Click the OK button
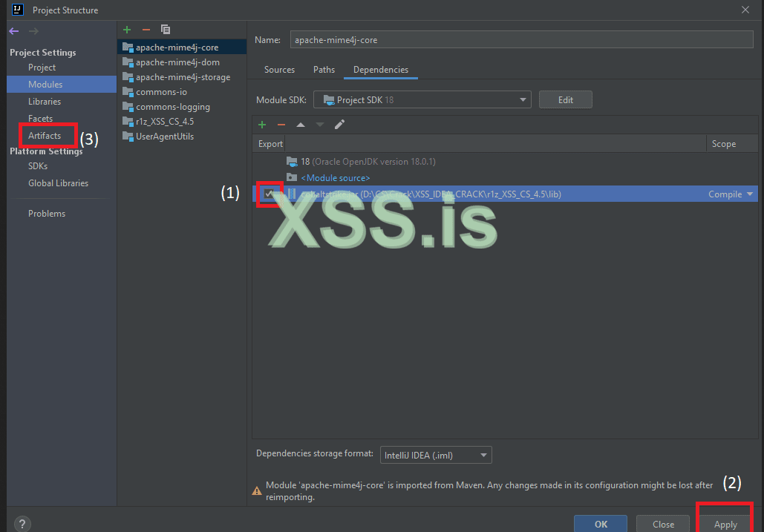Viewport: 764px width, 532px height. click(x=600, y=525)
